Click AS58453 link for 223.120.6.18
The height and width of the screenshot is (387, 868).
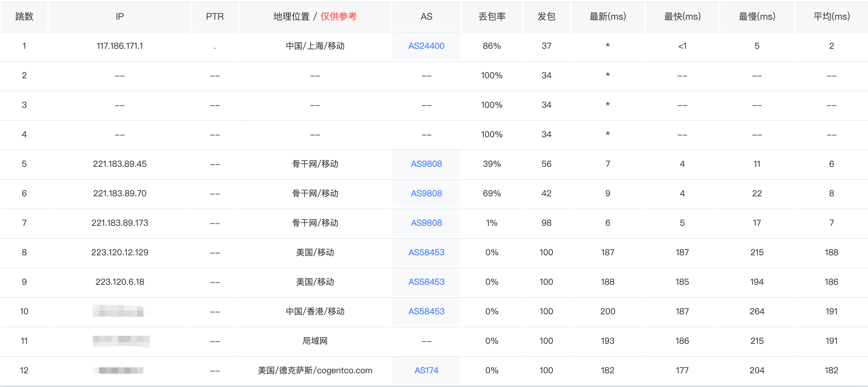pyautogui.click(x=426, y=282)
